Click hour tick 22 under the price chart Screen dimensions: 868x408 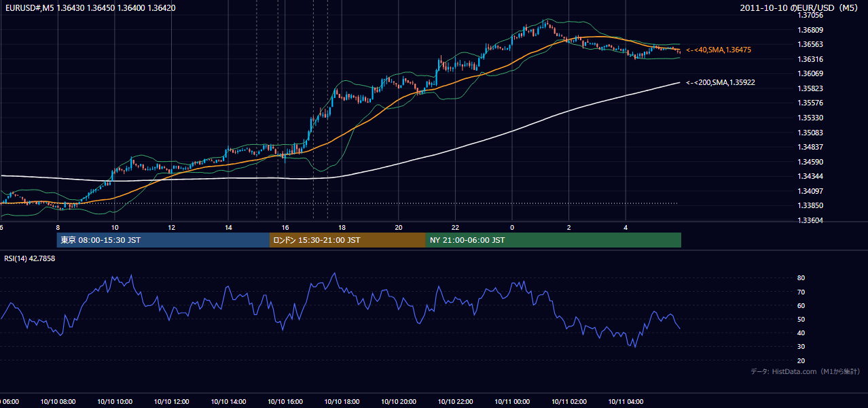pyautogui.click(x=456, y=228)
